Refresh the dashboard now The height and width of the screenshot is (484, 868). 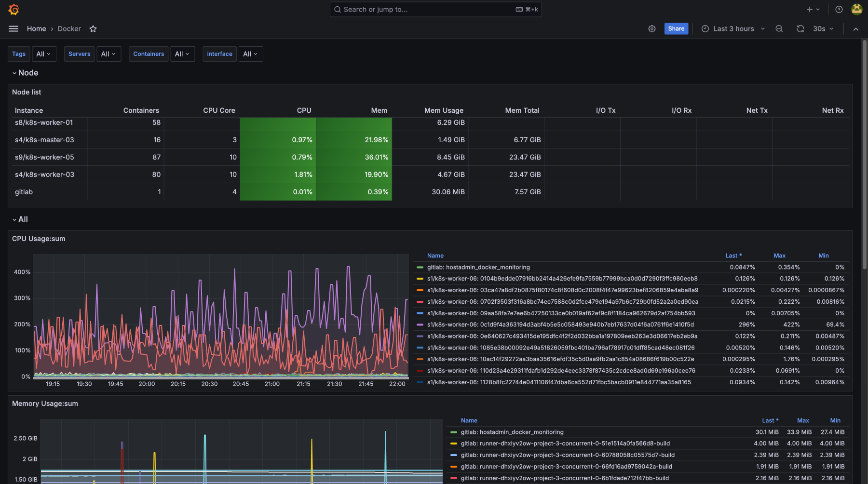click(x=800, y=29)
